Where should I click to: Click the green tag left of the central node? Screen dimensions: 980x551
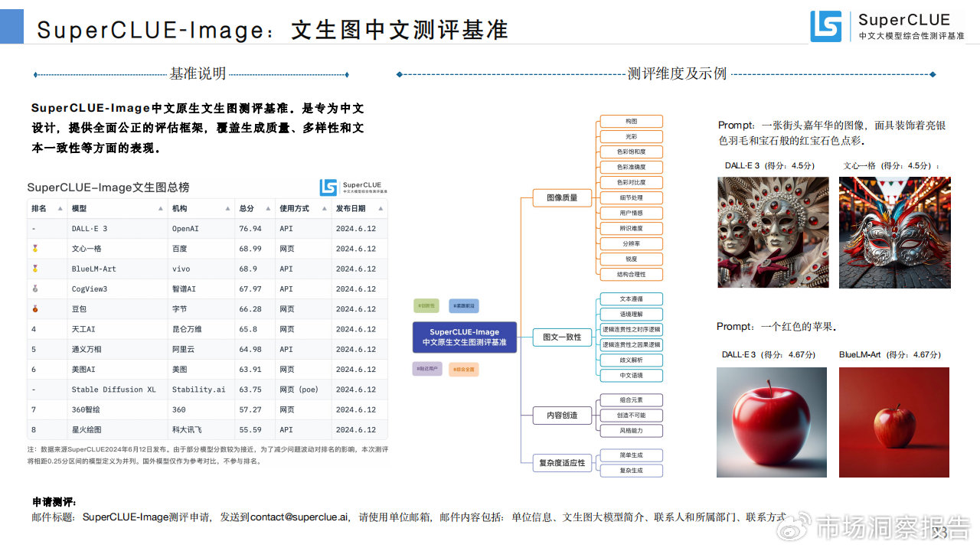tap(426, 306)
